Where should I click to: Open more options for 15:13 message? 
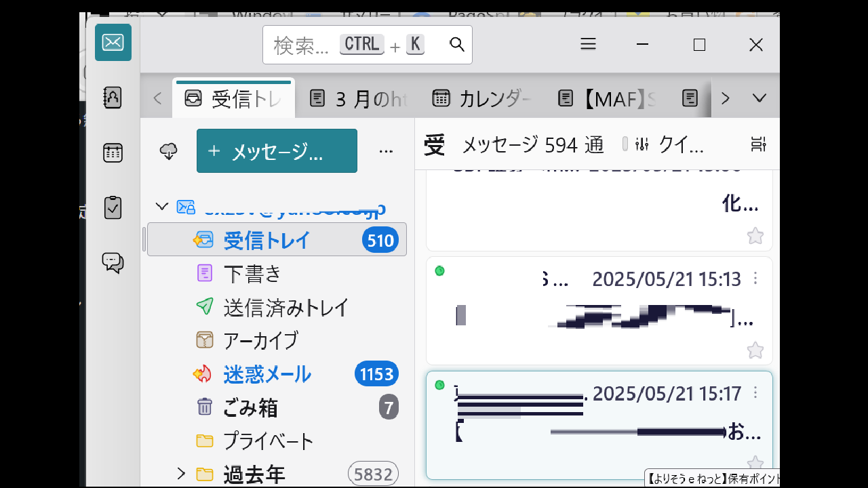tap(755, 279)
